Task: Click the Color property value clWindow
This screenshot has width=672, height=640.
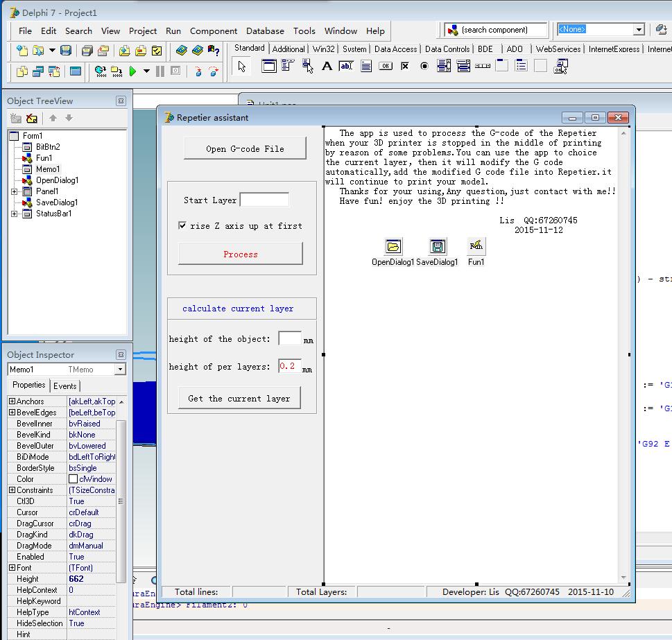Action: coord(91,479)
